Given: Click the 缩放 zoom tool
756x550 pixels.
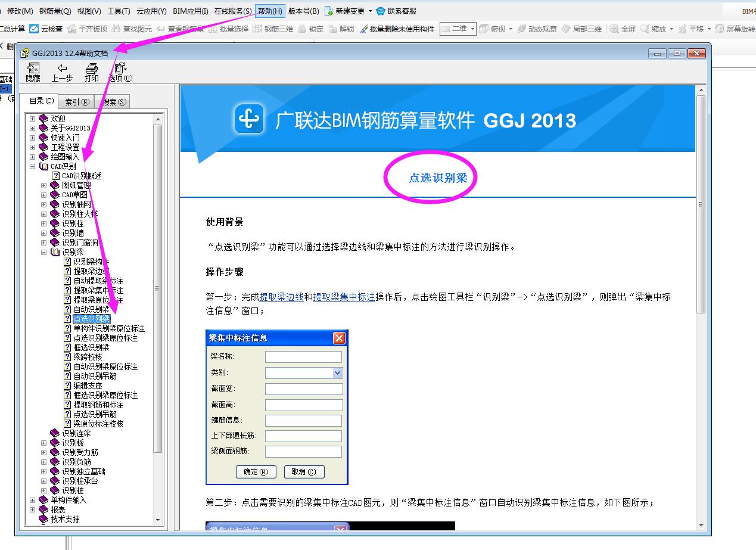Looking at the screenshot, I should [653, 29].
